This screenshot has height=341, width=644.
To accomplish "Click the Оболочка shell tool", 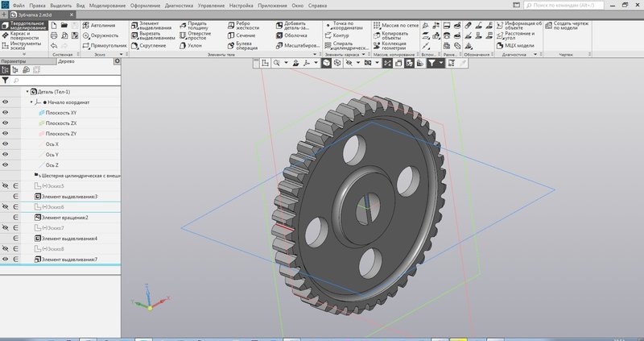I will (x=291, y=35).
